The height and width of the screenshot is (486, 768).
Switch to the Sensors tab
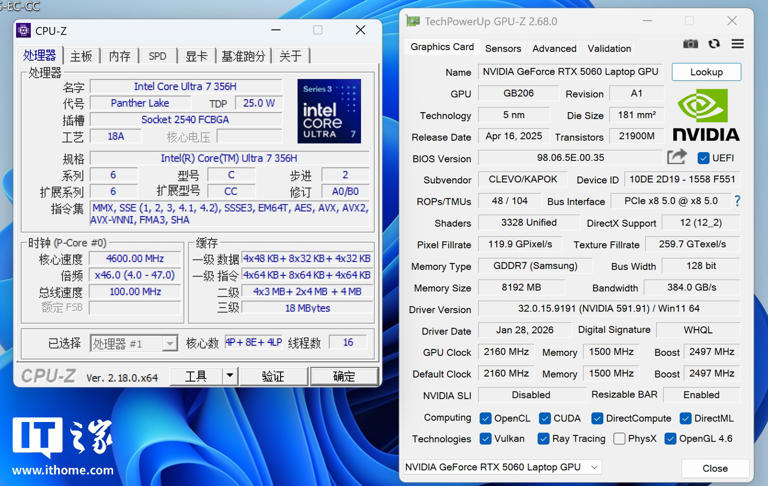(x=502, y=48)
